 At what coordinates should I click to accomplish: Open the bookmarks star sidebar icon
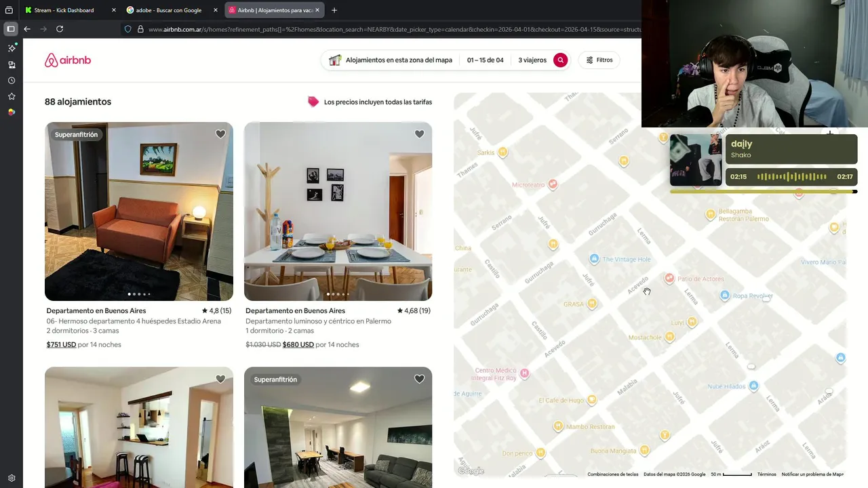pos(12,96)
